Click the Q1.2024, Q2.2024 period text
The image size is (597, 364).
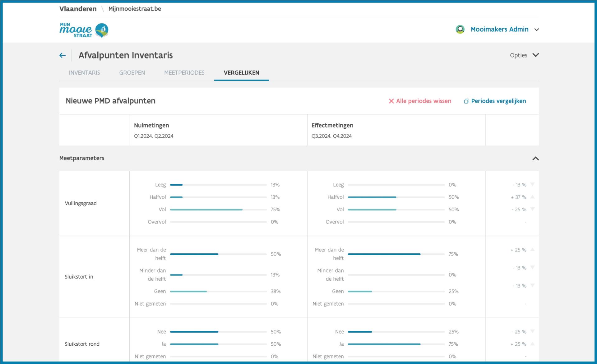(154, 136)
